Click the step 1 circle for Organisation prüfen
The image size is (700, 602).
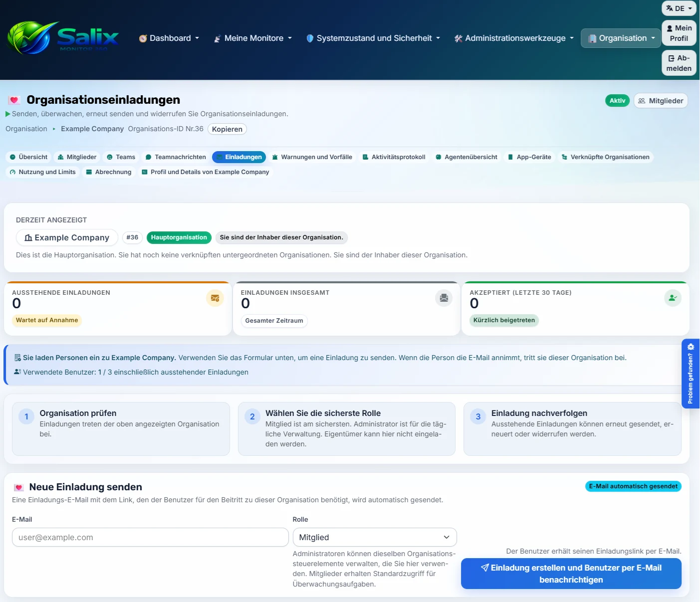[26, 416]
